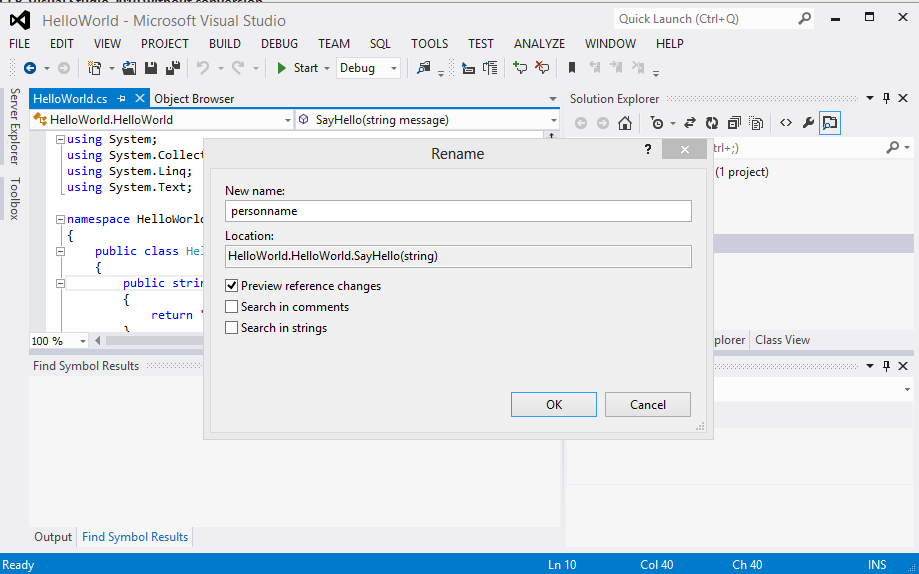The image size is (919, 574).
Task: Open the Toolbox side tab
Action: pos(15,199)
